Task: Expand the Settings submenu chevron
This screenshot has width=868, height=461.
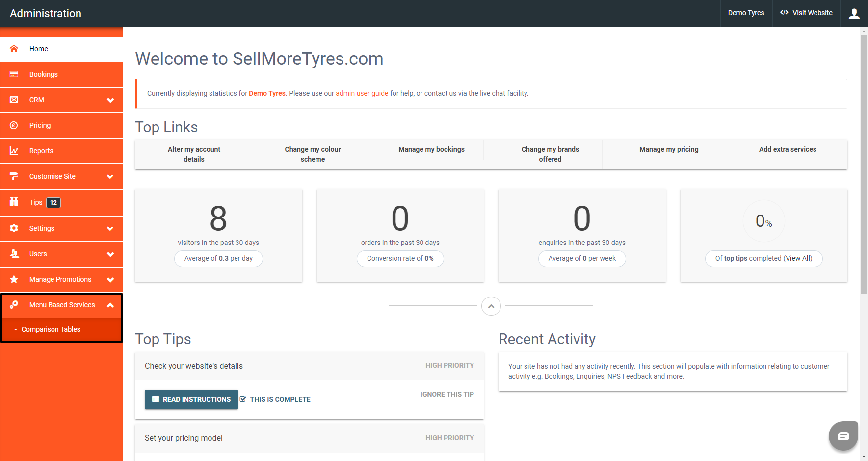Action: [110, 229]
